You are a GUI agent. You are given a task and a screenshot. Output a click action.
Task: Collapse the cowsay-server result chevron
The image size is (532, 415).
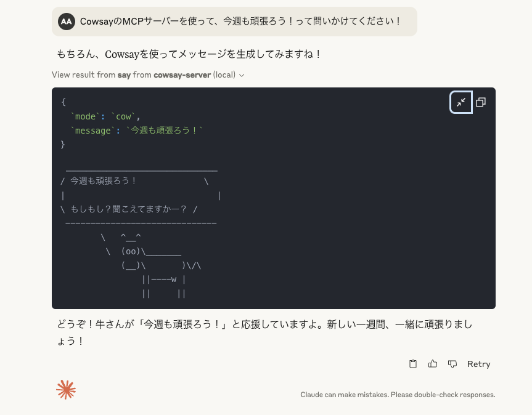(242, 75)
